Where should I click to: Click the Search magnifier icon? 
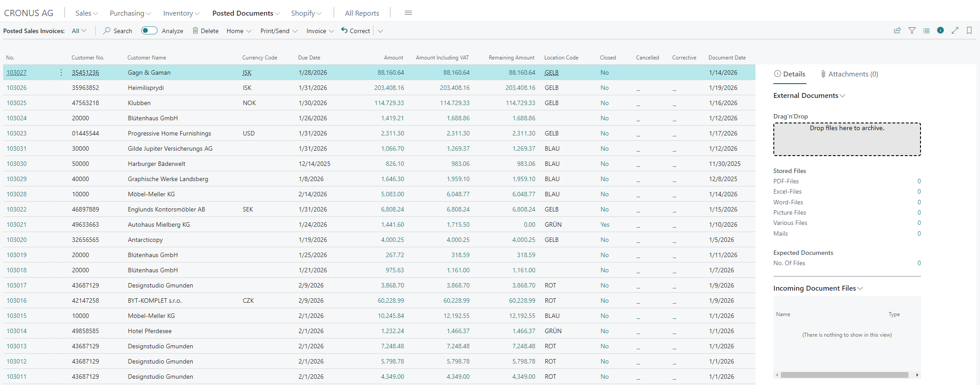coord(107,31)
